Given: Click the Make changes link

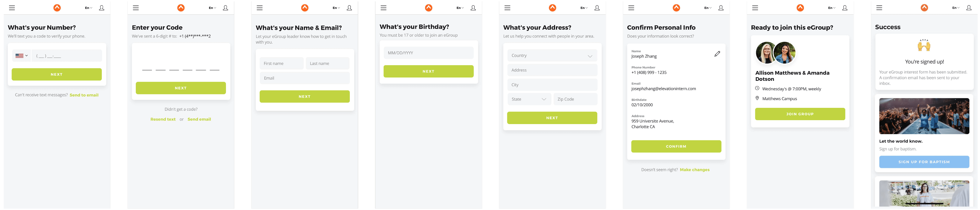Looking at the screenshot, I should (x=694, y=170).
